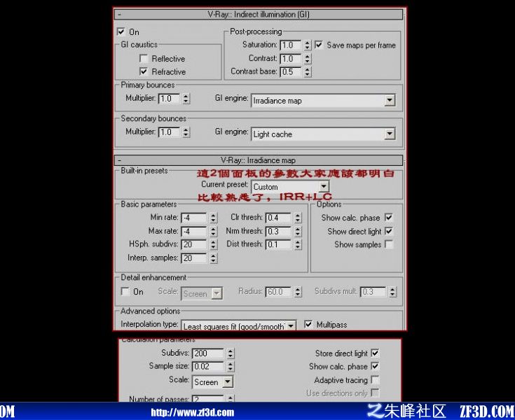Image resolution: width=515 pixels, height=420 pixels.
Task: Enable Adaptive tracing checkbox
Action: coord(375,380)
